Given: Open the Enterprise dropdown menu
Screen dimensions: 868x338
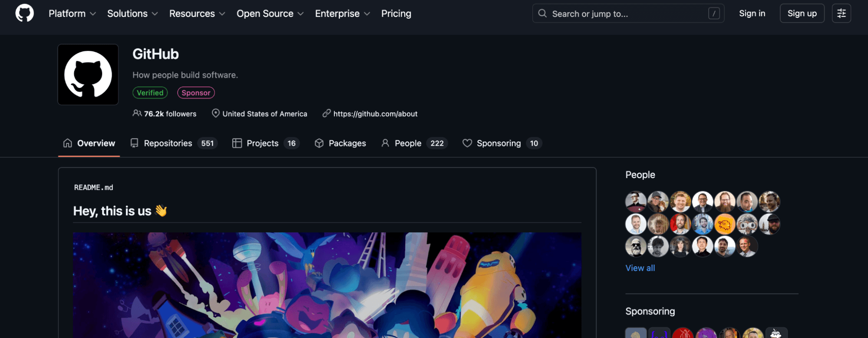Looking at the screenshot, I should pos(343,13).
